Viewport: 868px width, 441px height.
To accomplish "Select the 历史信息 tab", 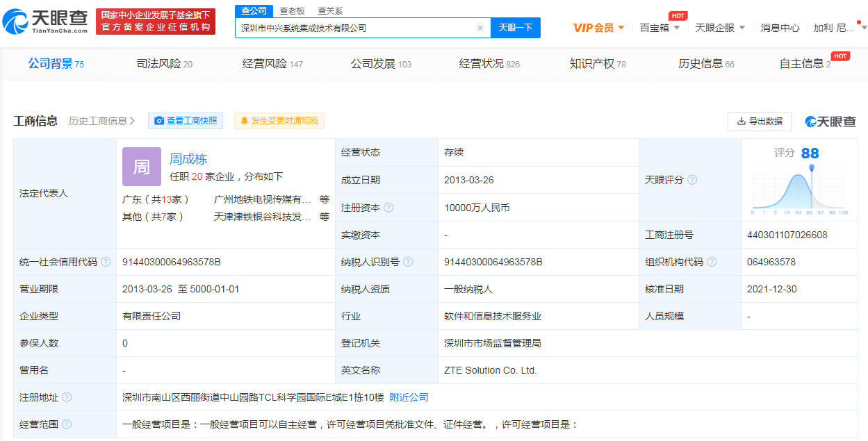I will click(x=706, y=64).
